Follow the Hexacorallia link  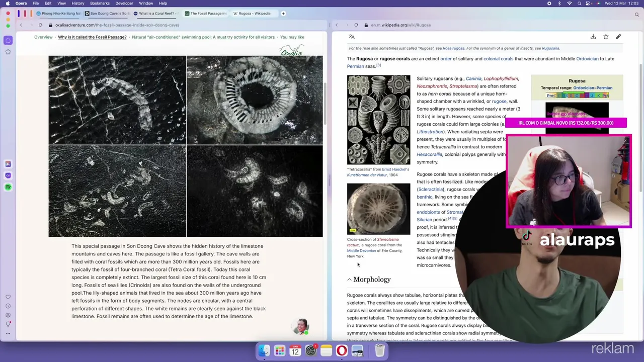(x=429, y=154)
